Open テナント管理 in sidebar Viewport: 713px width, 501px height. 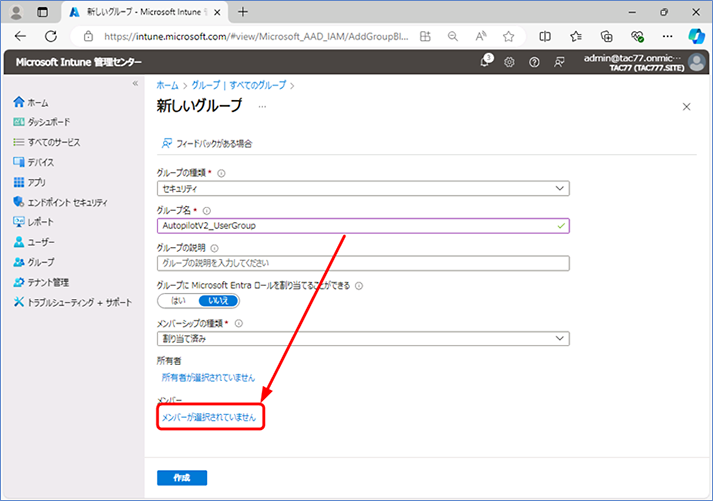[x=41, y=282]
